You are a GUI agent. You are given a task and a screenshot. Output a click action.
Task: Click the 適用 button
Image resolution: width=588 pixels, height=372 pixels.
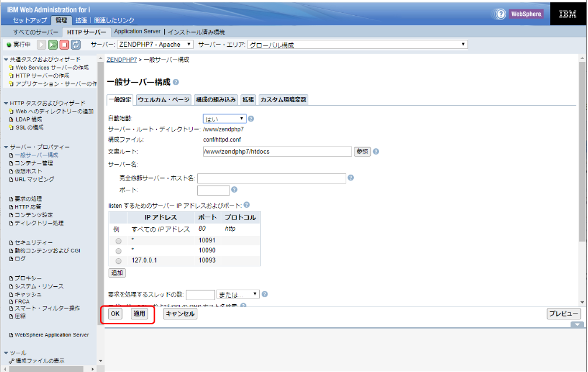click(140, 314)
